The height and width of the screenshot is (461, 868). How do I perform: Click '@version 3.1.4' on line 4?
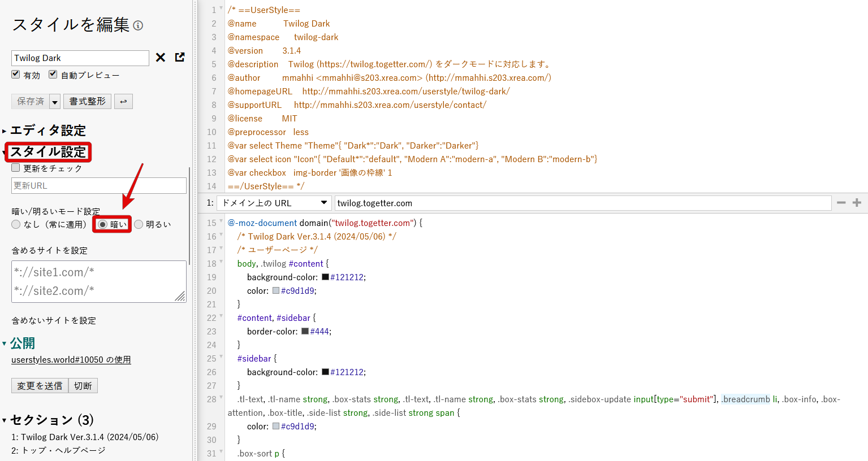265,51
